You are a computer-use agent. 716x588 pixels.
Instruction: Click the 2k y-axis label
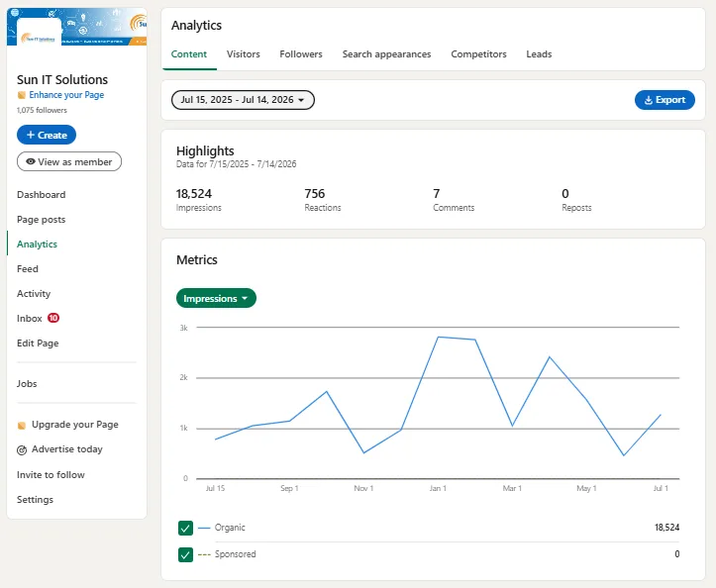coord(183,377)
